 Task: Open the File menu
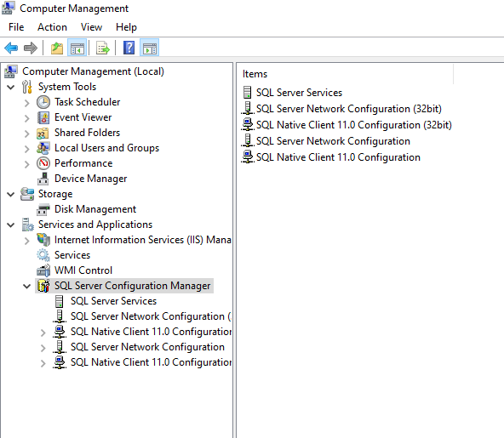16,27
